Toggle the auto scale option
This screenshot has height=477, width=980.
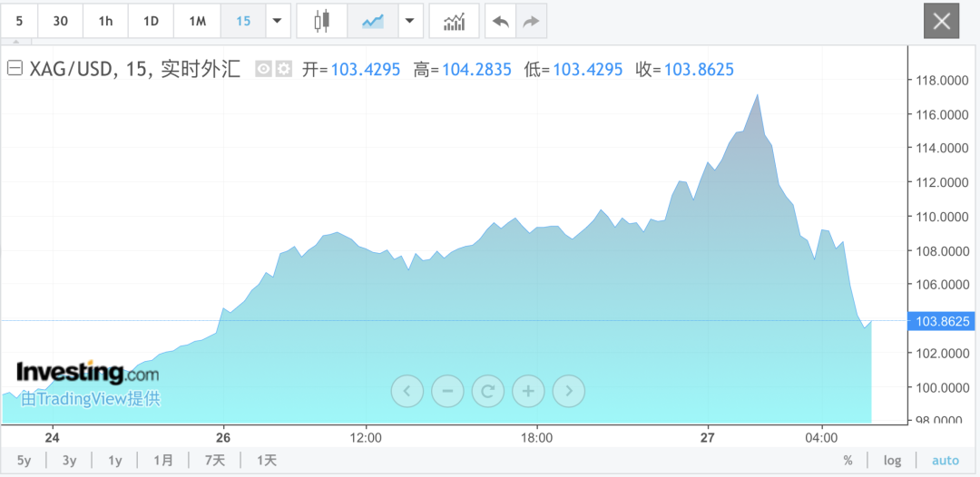(x=945, y=461)
